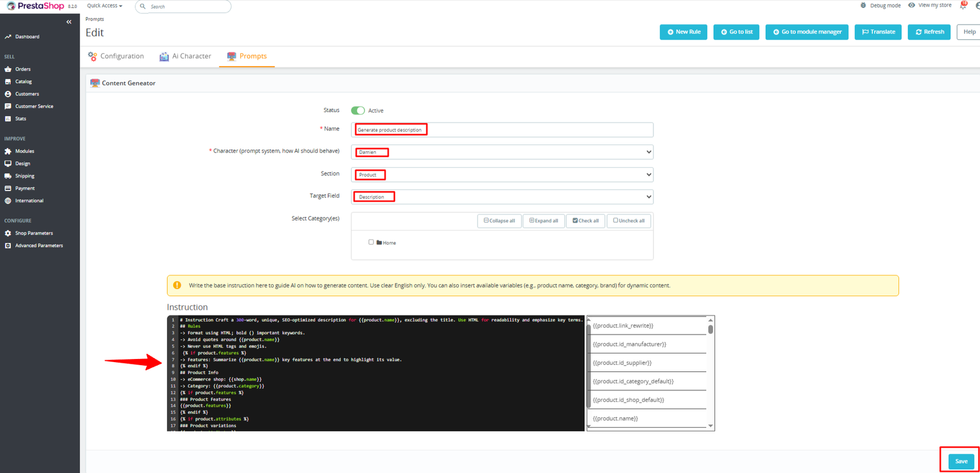Open Customer Service in the sidebar
Screen dimensions: 980x473
[34, 106]
